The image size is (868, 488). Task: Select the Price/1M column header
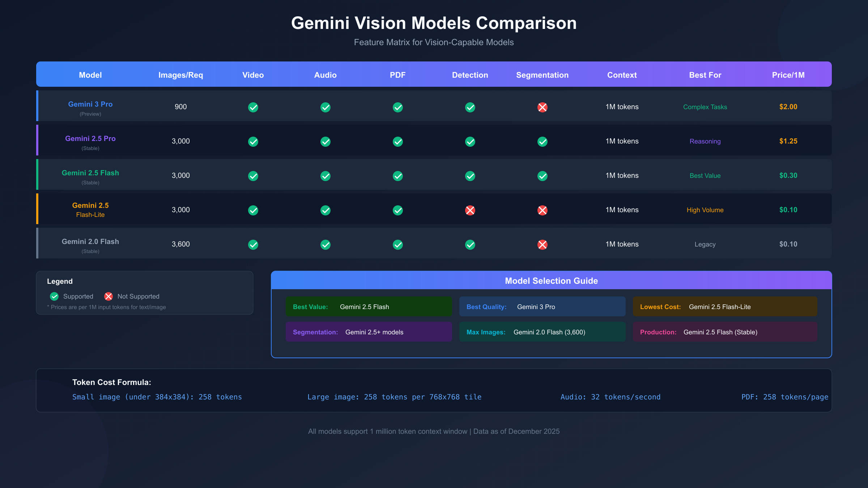tap(788, 75)
